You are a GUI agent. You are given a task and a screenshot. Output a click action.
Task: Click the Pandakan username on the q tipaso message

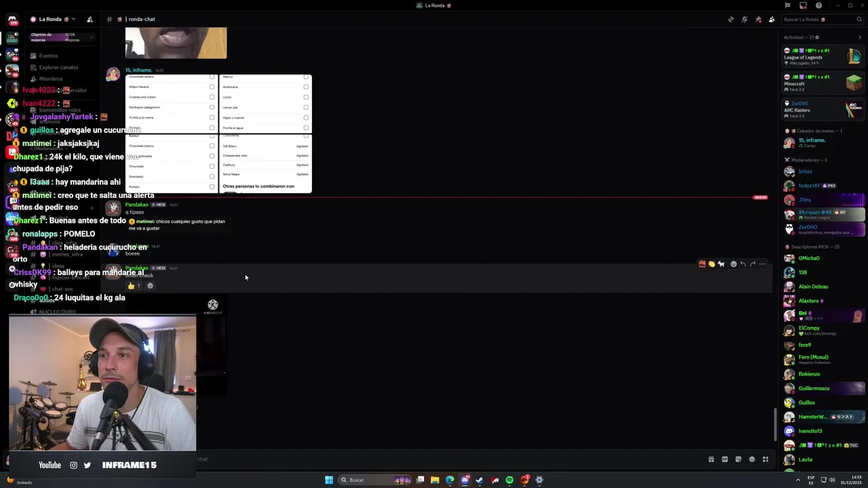coord(137,204)
